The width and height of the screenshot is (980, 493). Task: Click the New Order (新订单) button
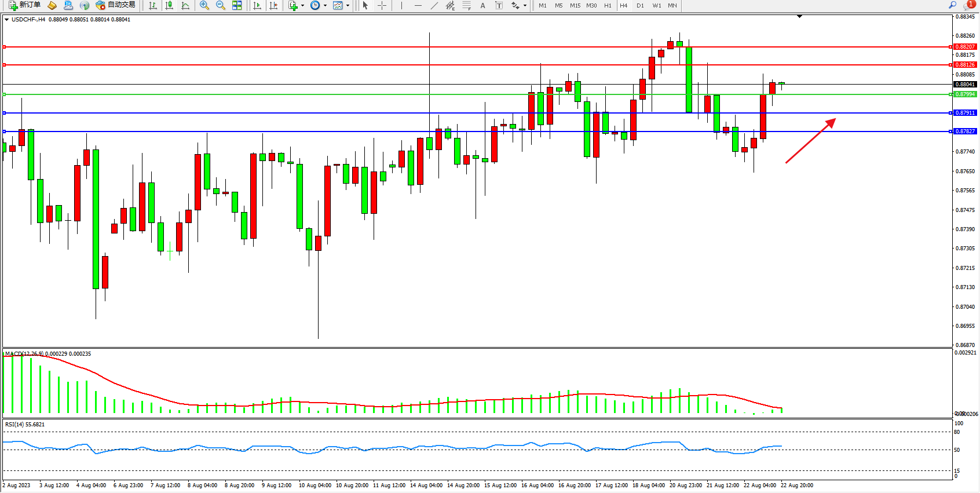[x=24, y=5]
